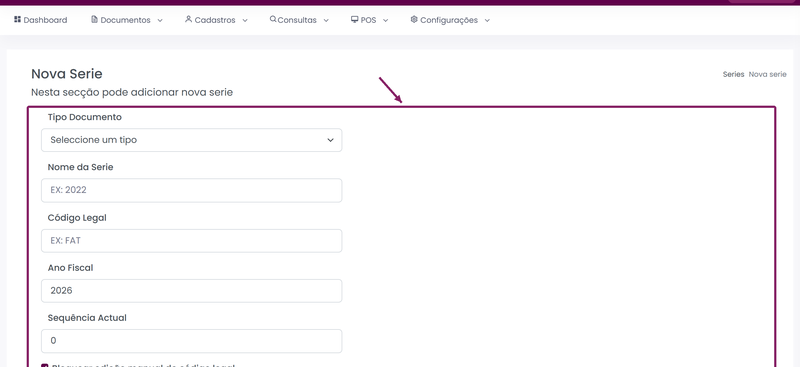Open the Consultas menu

(x=297, y=20)
